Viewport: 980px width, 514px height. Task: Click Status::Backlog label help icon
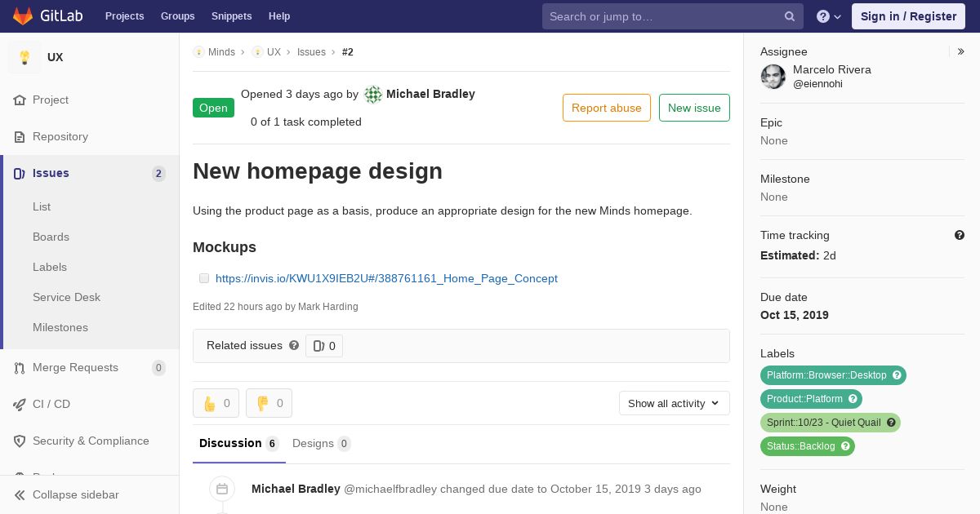point(846,446)
